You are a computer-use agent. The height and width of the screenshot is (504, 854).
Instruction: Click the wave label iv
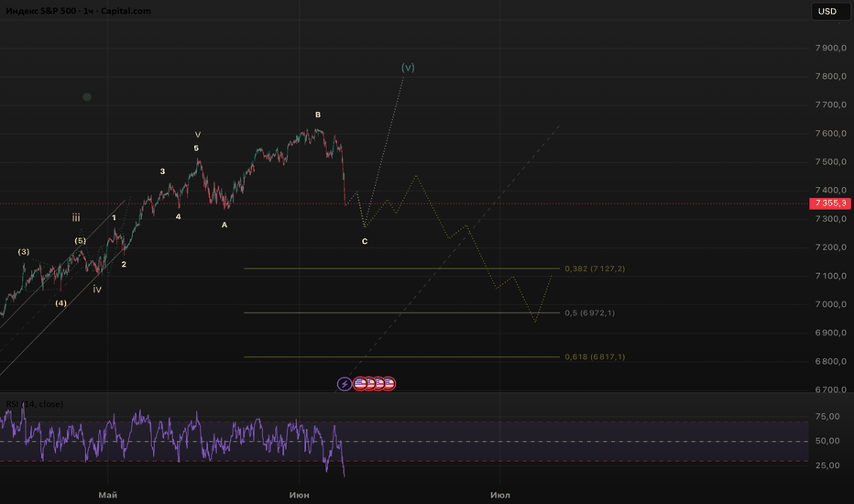click(x=97, y=290)
